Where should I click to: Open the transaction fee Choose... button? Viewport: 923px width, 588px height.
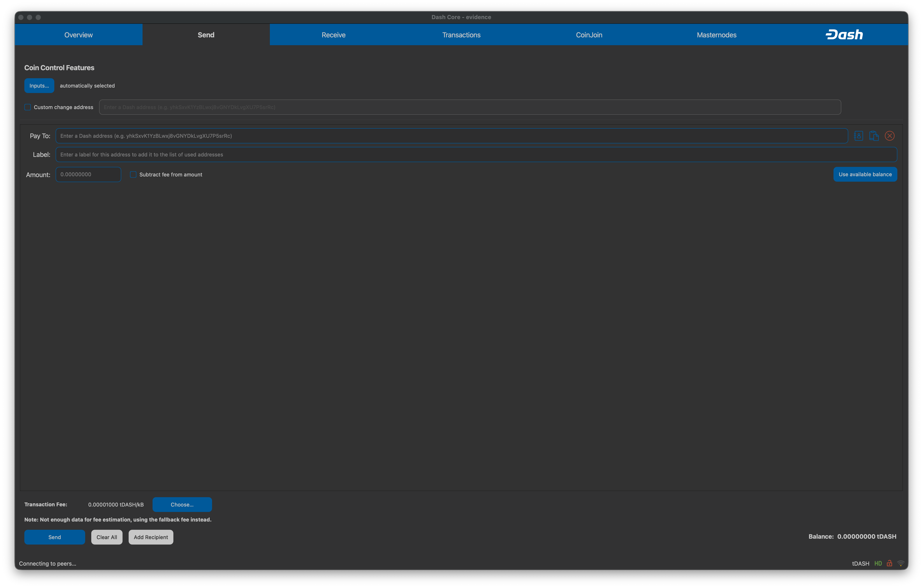pos(182,504)
